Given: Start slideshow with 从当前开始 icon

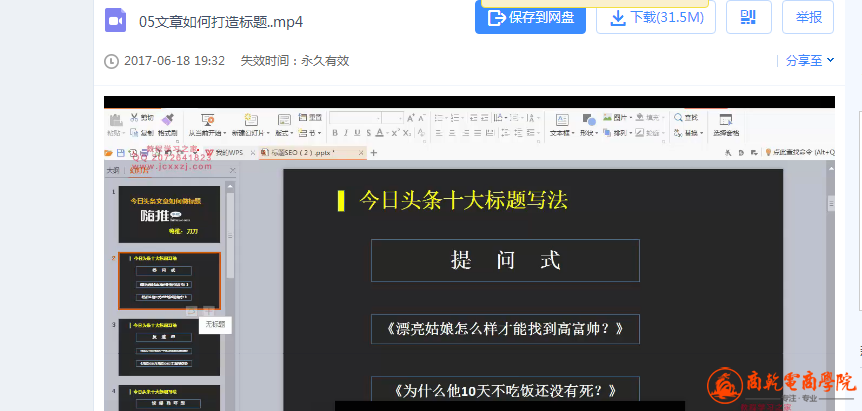Looking at the screenshot, I should click(x=207, y=120).
